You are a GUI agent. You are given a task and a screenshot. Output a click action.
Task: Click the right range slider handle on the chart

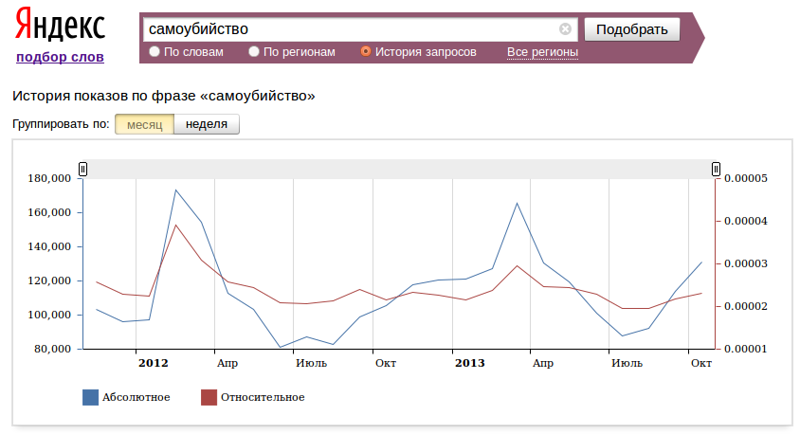pos(716,168)
